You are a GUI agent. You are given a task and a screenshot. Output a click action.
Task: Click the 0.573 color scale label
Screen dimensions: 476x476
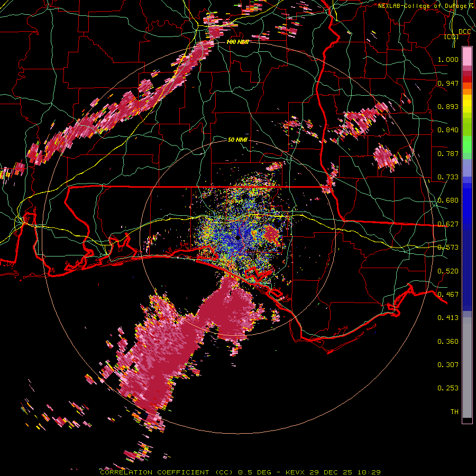(x=448, y=248)
